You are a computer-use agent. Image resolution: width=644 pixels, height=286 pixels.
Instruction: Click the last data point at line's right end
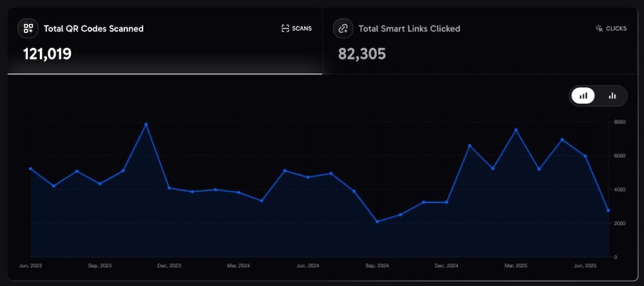[608, 210]
